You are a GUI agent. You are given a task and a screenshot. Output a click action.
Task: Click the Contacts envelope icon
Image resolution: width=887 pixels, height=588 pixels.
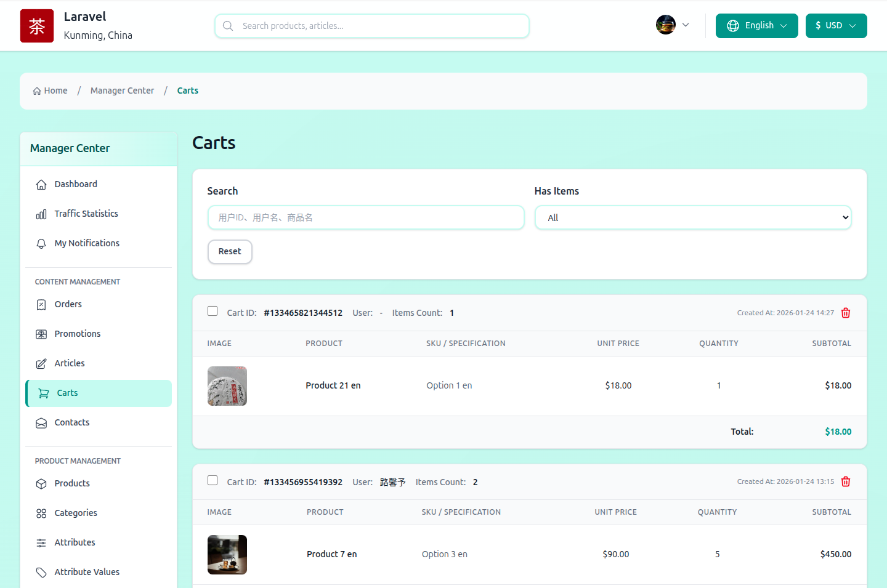41,423
